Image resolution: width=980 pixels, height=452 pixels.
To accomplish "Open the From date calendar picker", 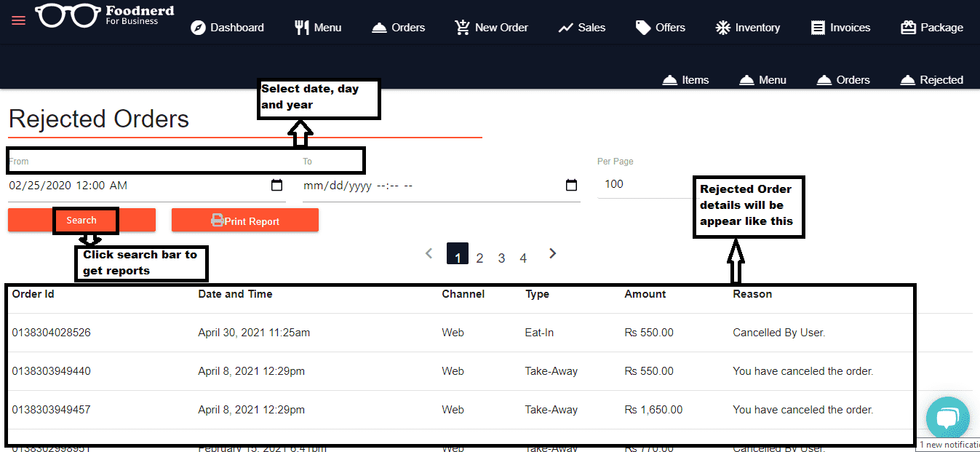I will (276, 186).
